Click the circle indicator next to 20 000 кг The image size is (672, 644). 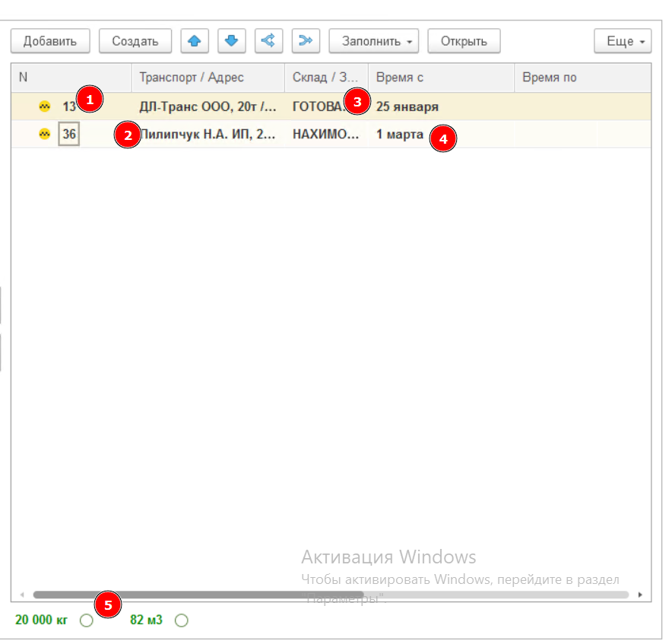pos(87,620)
